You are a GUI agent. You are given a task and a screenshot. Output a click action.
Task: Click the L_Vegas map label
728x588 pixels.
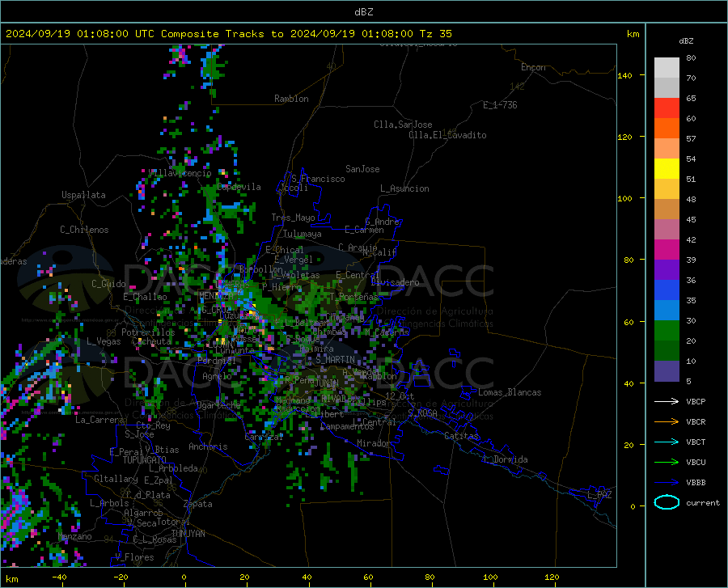(104, 341)
